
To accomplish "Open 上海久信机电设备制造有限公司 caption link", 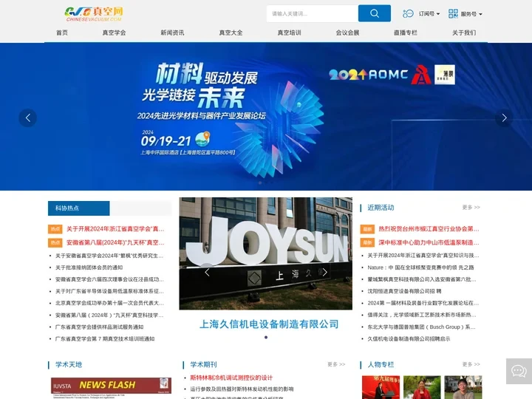I will [x=269, y=324].
